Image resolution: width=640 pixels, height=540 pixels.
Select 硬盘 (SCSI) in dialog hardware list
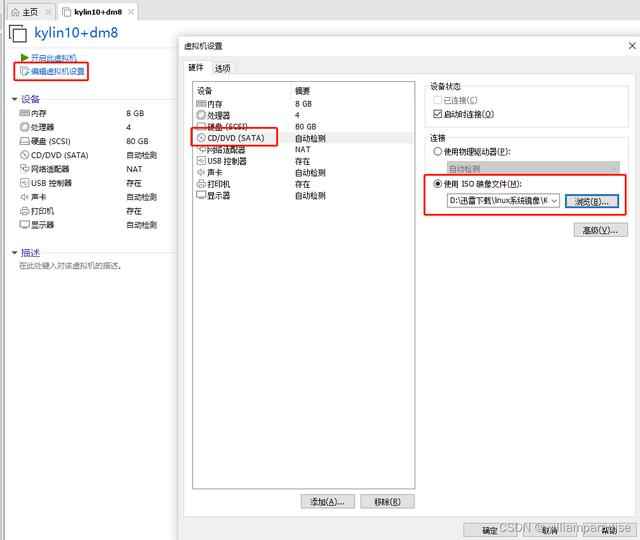[x=304, y=127]
